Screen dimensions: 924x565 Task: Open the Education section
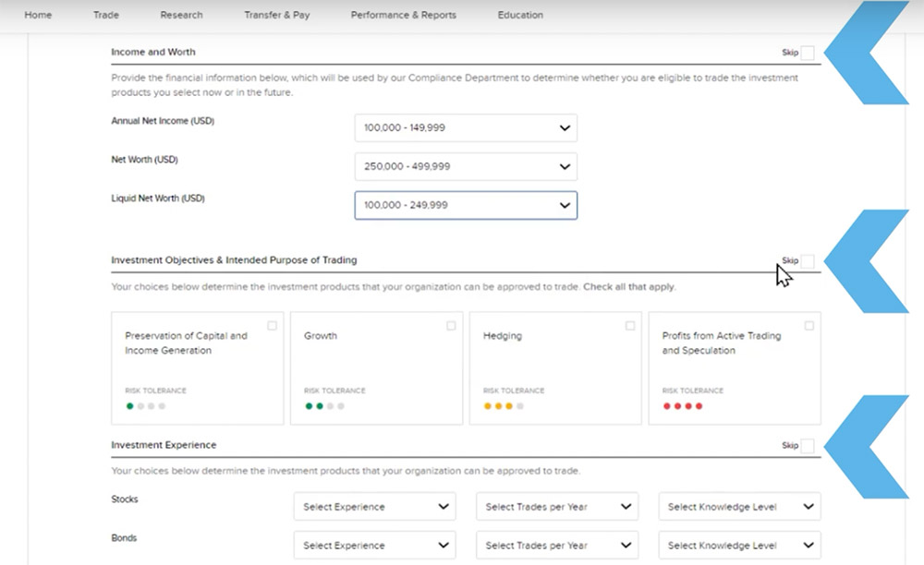tap(519, 15)
